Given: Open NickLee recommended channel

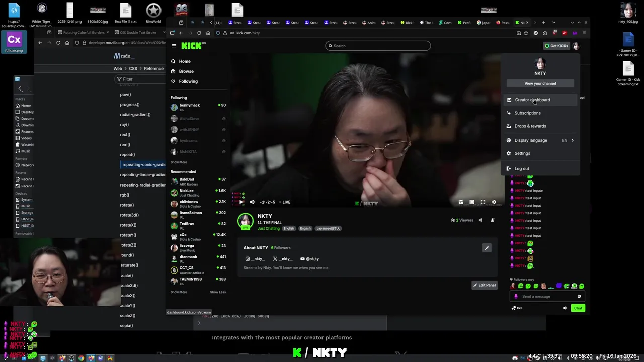Looking at the screenshot, I should click(x=198, y=193).
